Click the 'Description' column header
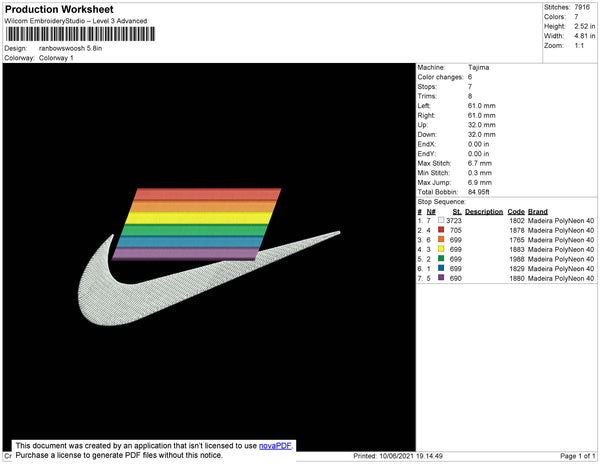Image resolution: width=600 pixels, height=464 pixels. click(x=484, y=212)
